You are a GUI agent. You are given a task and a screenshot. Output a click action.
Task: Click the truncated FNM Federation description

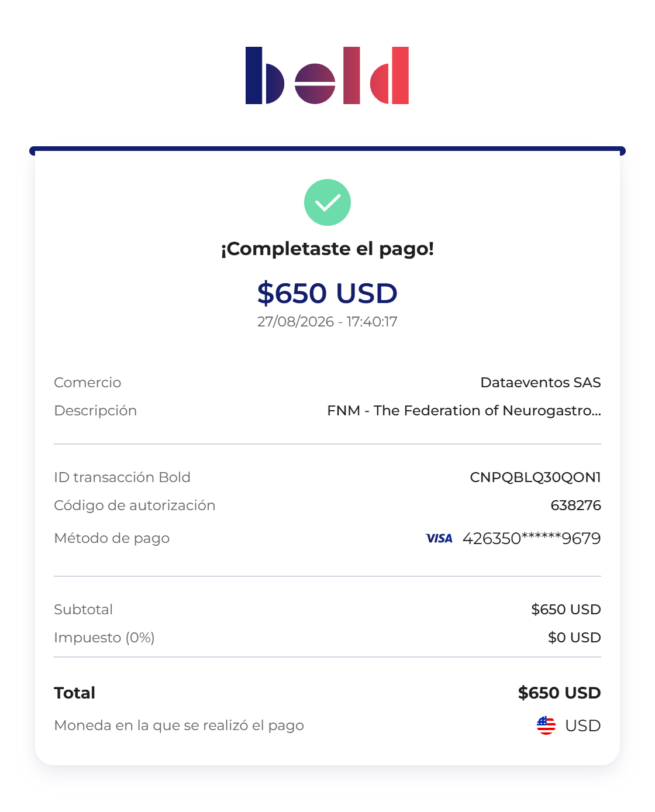tap(464, 411)
